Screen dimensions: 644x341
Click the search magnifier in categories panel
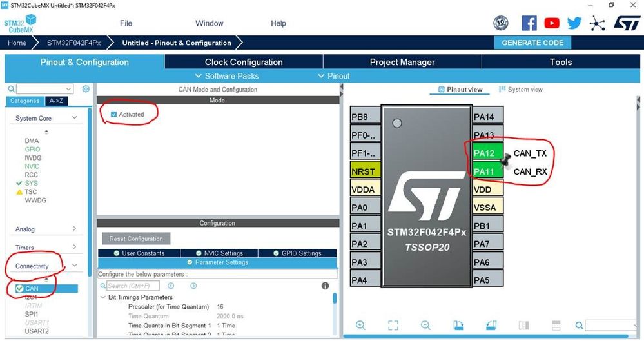point(11,89)
